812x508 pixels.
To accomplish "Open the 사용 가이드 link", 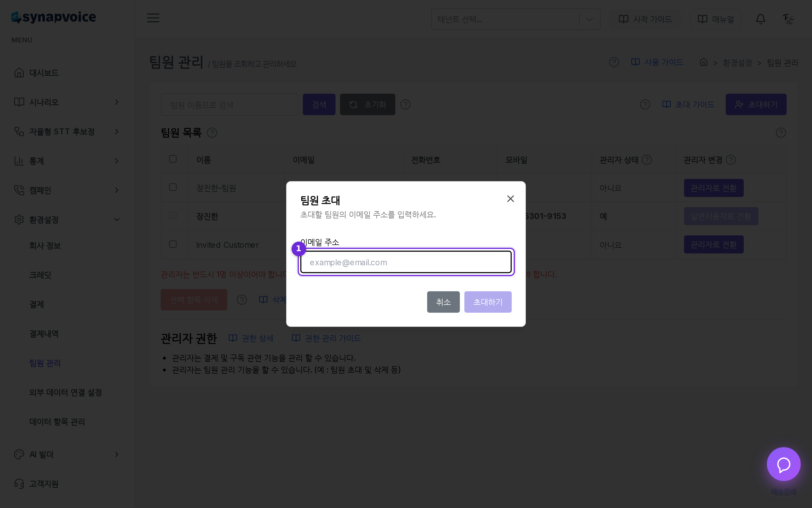I will 657,62.
